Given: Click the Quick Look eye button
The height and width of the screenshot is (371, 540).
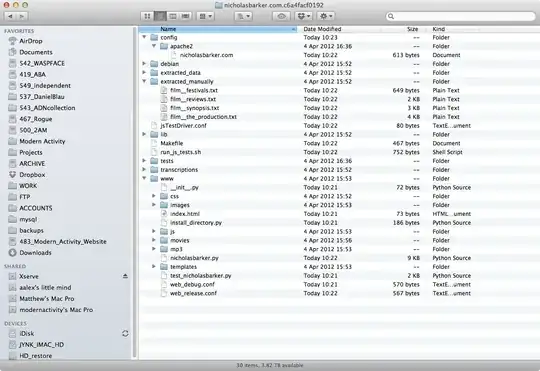Looking at the screenshot, I should pos(281,16).
